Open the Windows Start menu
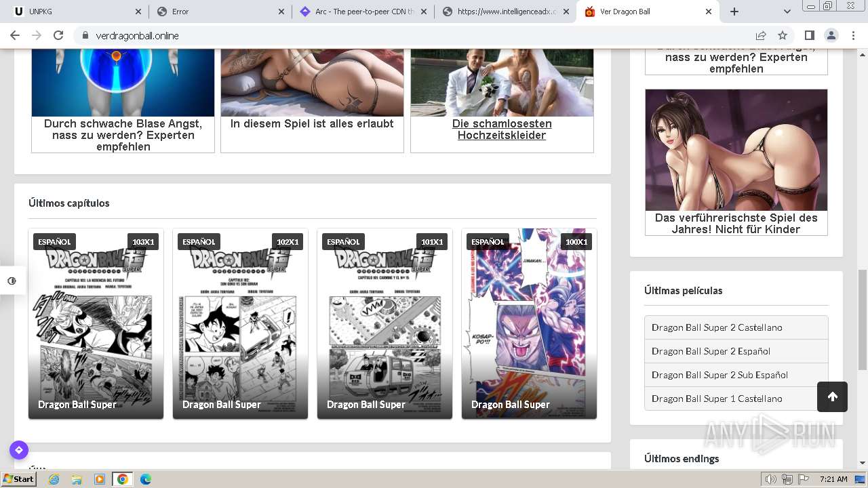The image size is (868, 488). coord(19,479)
